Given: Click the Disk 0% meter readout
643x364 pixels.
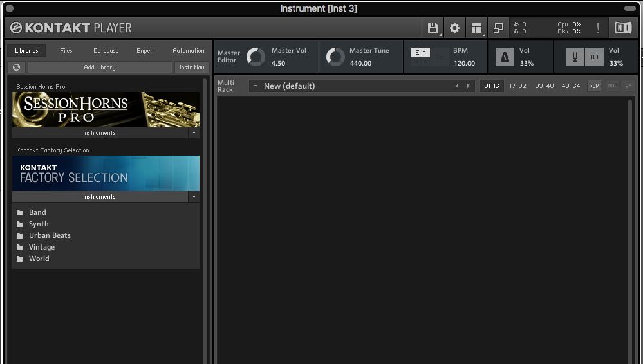Looking at the screenshot, I should (569, 32).
